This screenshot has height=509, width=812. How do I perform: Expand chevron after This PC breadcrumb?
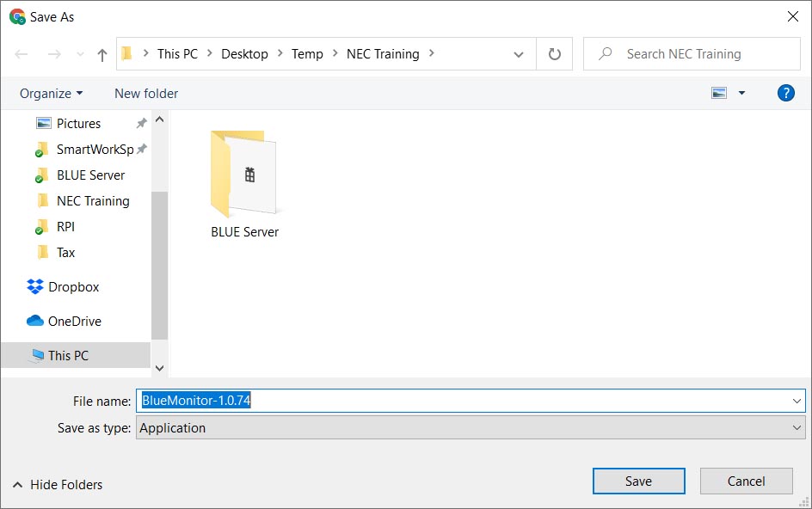210,53
